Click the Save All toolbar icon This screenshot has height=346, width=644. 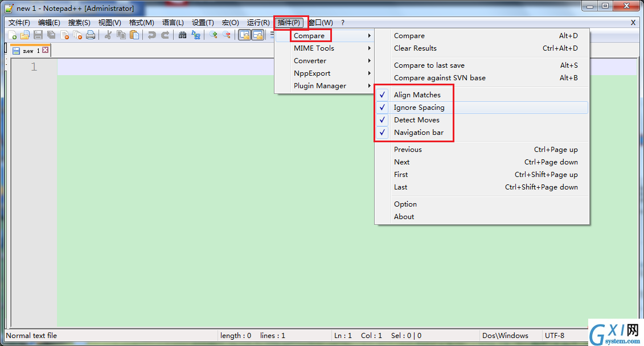pos(51,35)
